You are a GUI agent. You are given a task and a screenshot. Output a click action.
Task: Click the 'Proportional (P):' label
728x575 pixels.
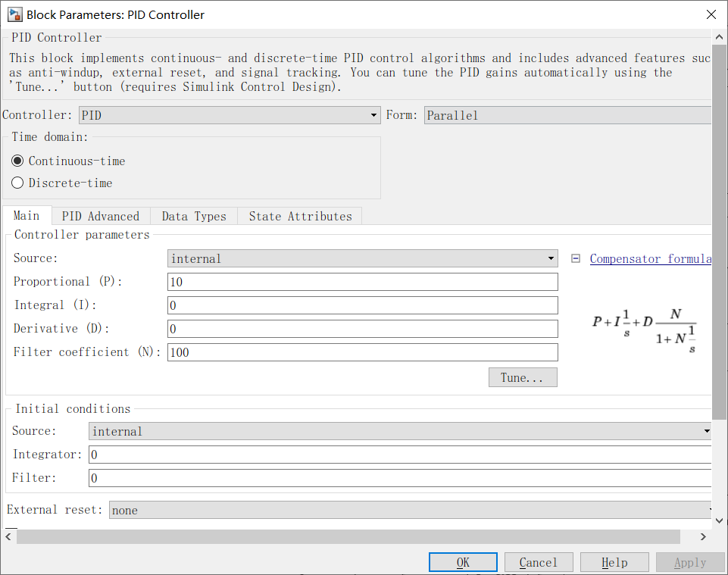67,282
